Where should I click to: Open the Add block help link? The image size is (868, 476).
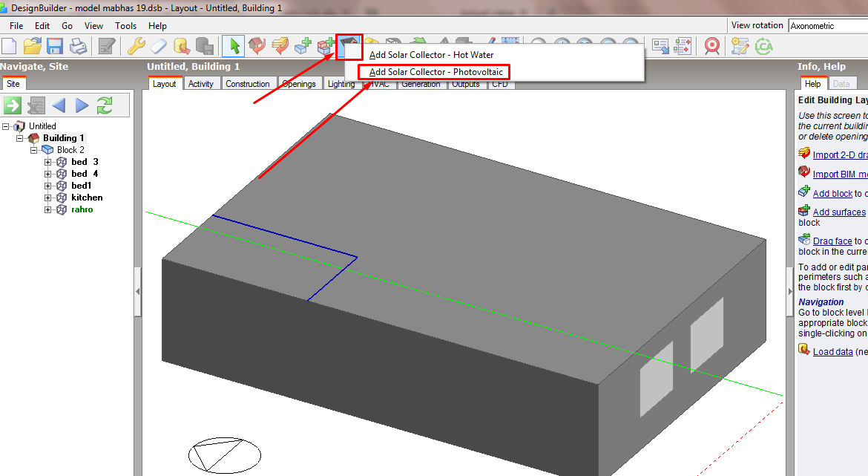832,193
